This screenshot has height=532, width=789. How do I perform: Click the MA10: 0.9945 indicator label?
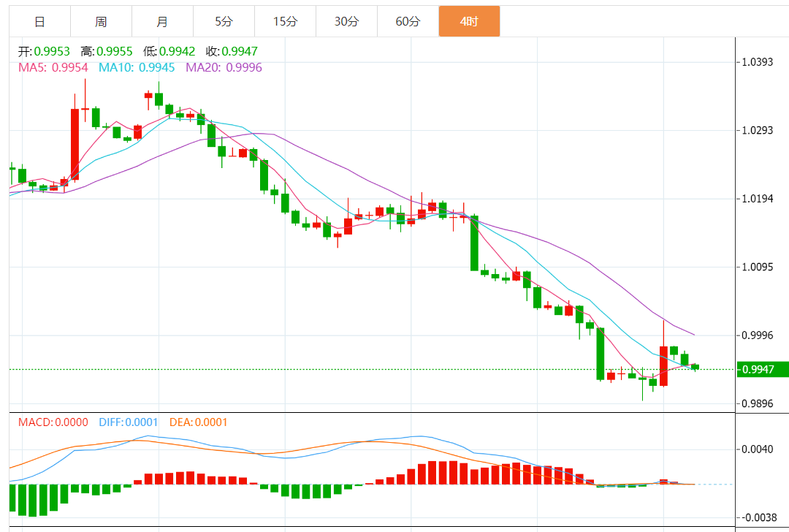(137, 67)
